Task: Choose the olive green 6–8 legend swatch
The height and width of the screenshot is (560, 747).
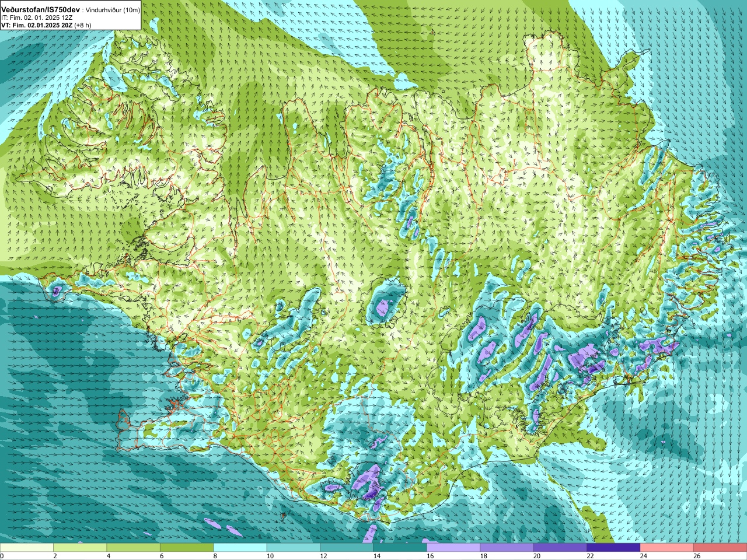Action: point(187,548)
